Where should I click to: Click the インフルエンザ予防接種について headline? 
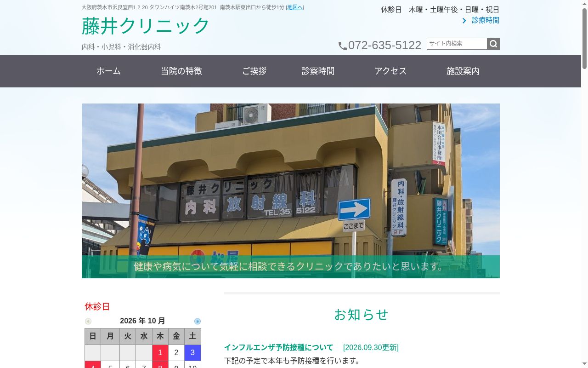pyautogui.click(x=279, y=347)
